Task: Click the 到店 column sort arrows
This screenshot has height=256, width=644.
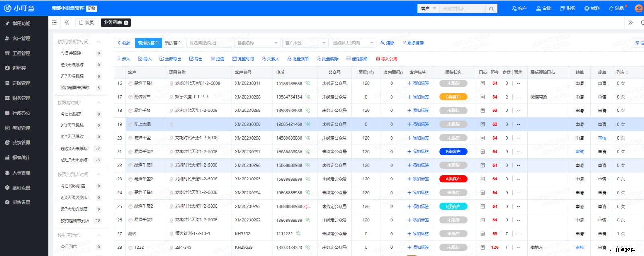Action: [x=627, y=72]
